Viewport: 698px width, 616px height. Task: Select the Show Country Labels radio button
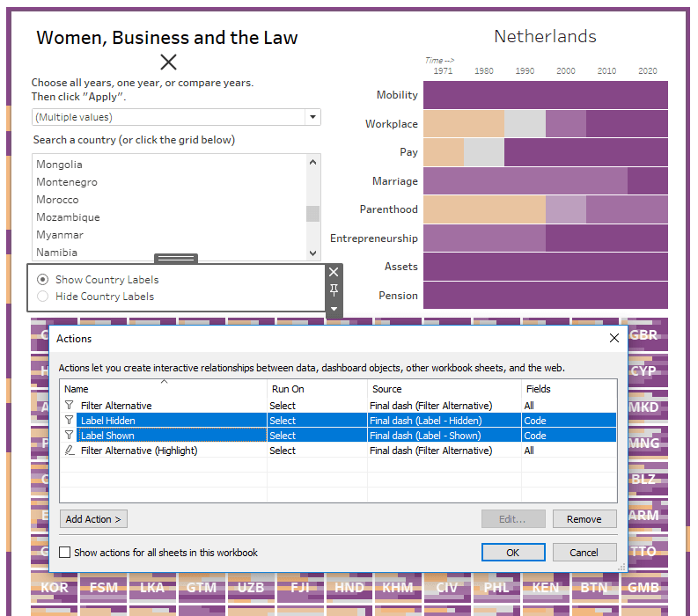coord(43,280)
